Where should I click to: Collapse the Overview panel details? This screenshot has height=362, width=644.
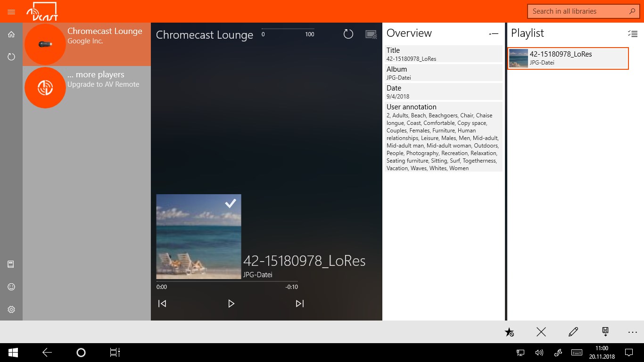tap(494, 33)
